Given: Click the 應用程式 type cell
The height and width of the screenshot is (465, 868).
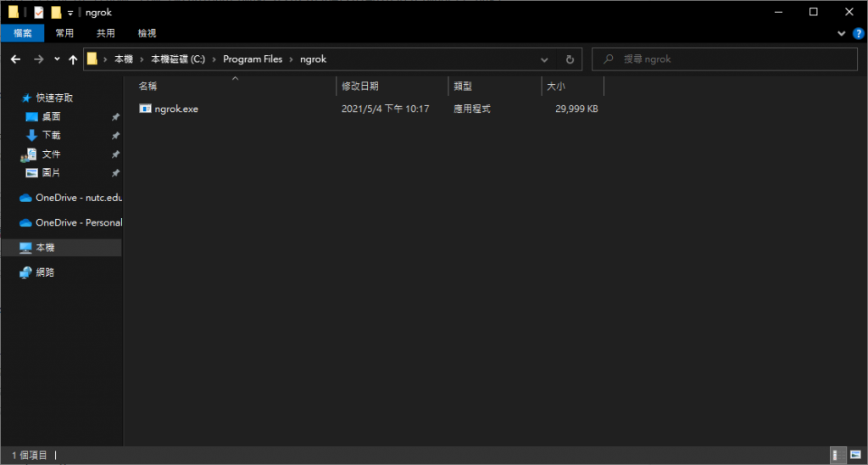Looking at the screenshot, I should (x=471, y=109).
